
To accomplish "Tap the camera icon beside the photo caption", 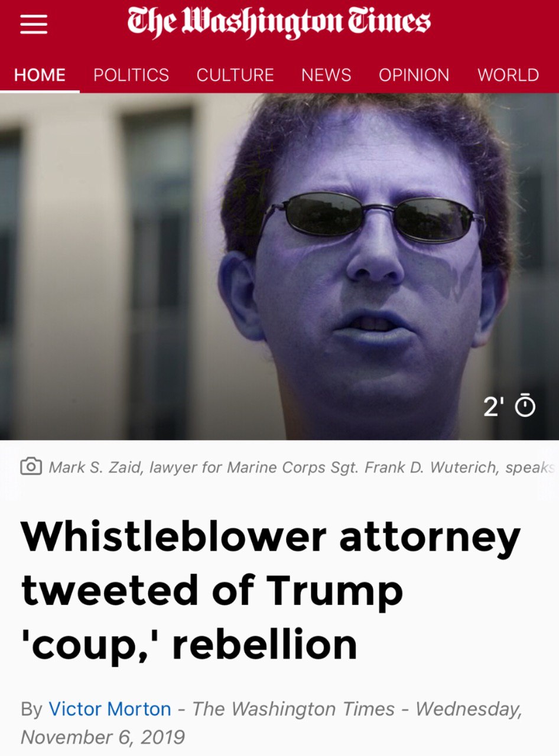I will click(31, 467).
